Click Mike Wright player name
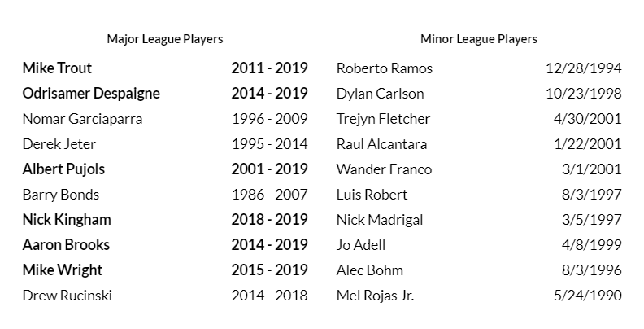Screen dimensions: 644x329 point(63,270)
